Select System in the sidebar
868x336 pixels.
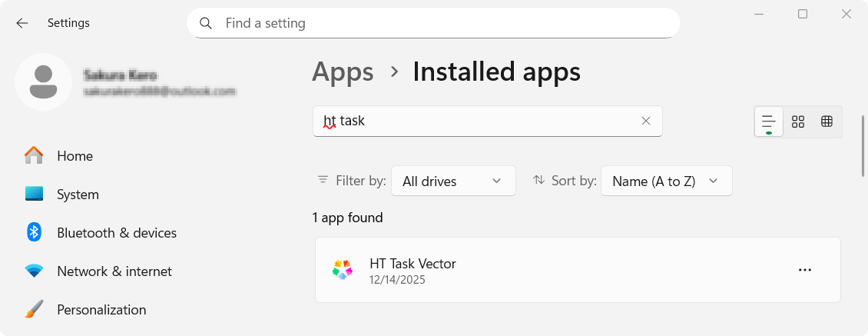click(x=77, y=195)
